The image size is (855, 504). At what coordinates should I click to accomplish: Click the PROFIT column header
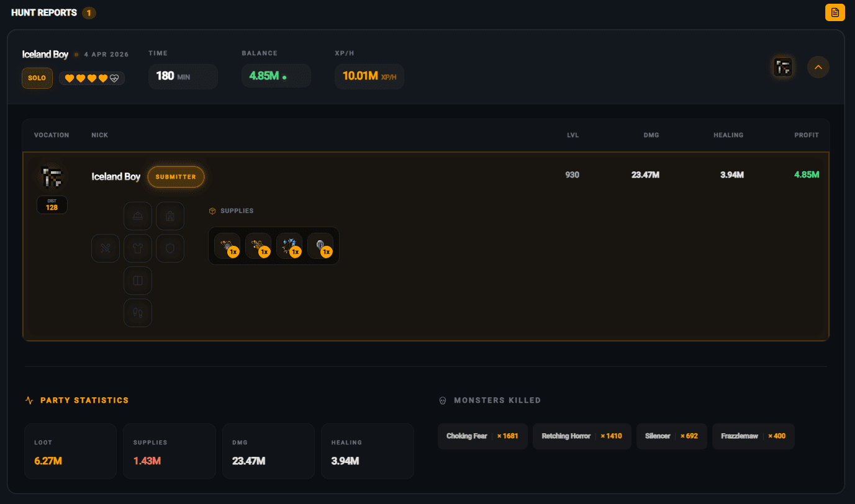[806, 135]
